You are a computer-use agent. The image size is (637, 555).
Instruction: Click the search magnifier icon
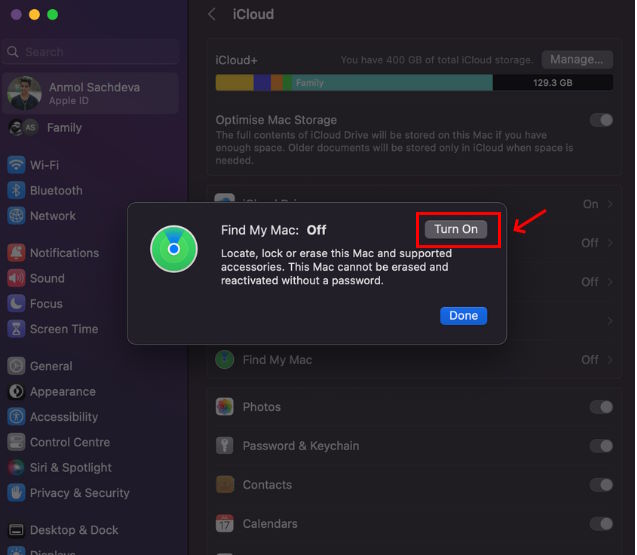[13, 52]
